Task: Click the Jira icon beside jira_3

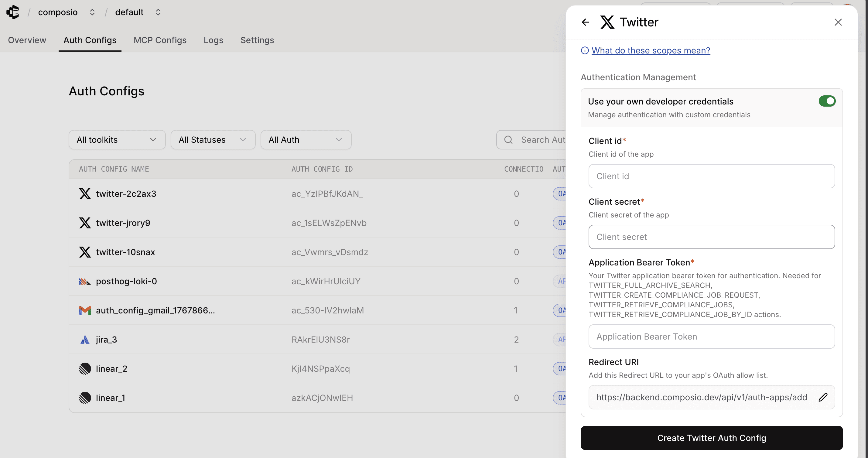Action: [85, 340]
